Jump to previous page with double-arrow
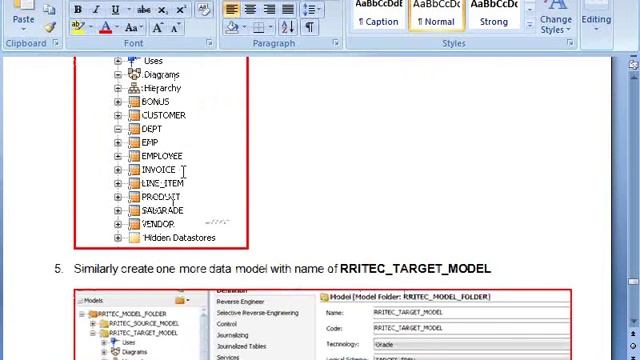Image resolution: width=640 pixels, height=360 pixels. (x=633, y=334)
